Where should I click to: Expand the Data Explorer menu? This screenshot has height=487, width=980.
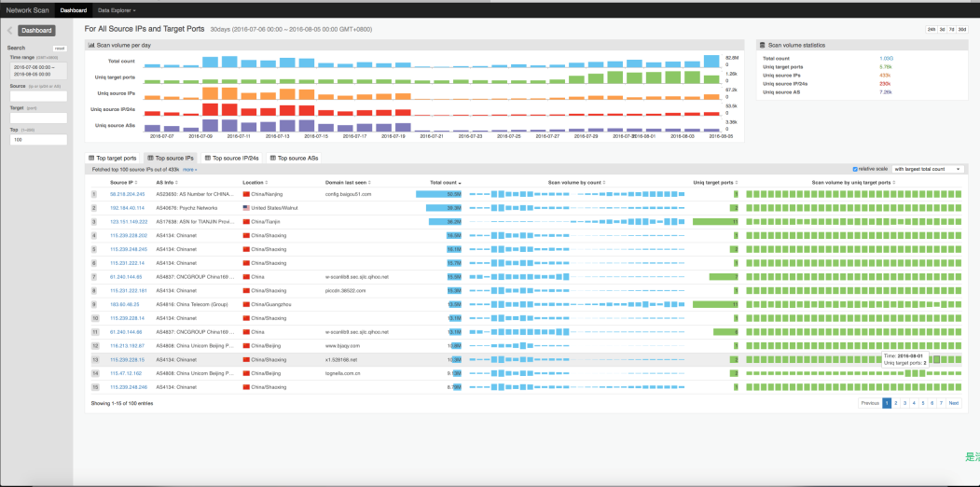117,10
